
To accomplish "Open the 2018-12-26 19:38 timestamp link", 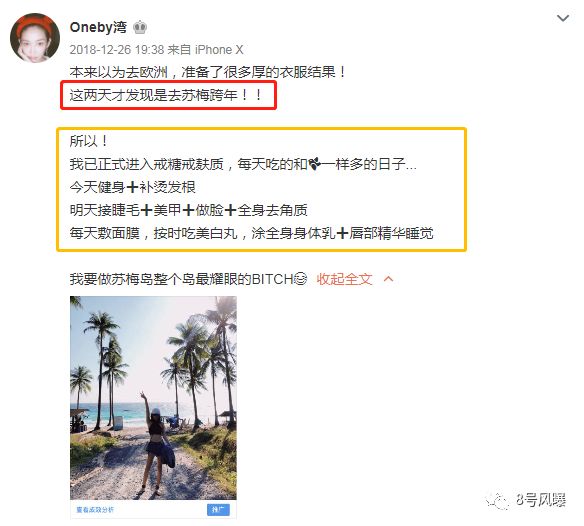I will pyautogui.click(x=117, y=50).
